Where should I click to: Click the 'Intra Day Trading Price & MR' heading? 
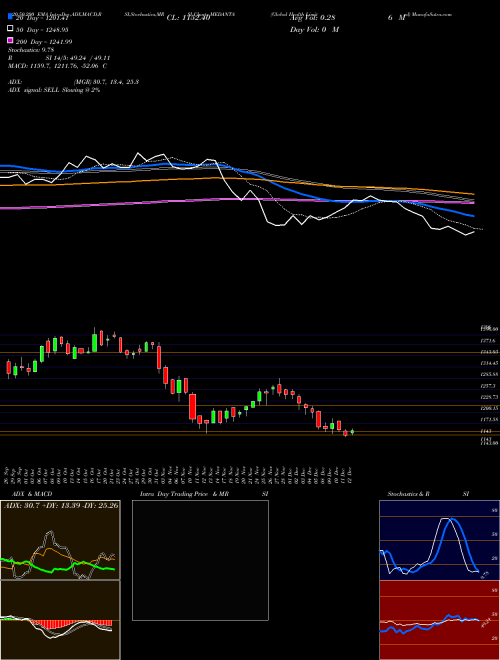click(x=184, y=494)
